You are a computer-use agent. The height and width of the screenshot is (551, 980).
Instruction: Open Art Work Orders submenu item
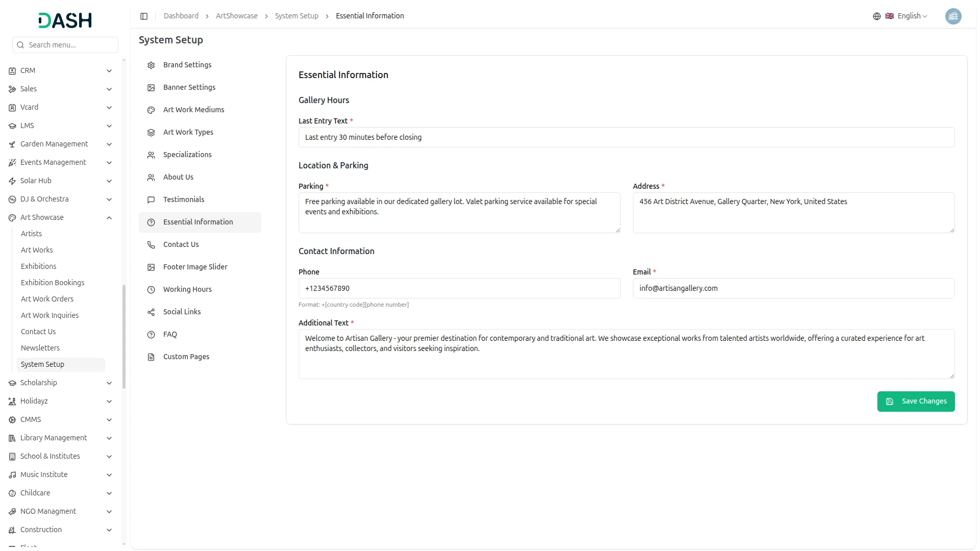(47, 299)
